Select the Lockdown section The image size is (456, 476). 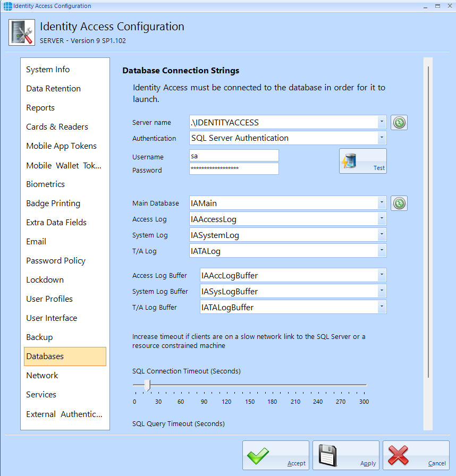pyautogui.click(x=65, y=280)
